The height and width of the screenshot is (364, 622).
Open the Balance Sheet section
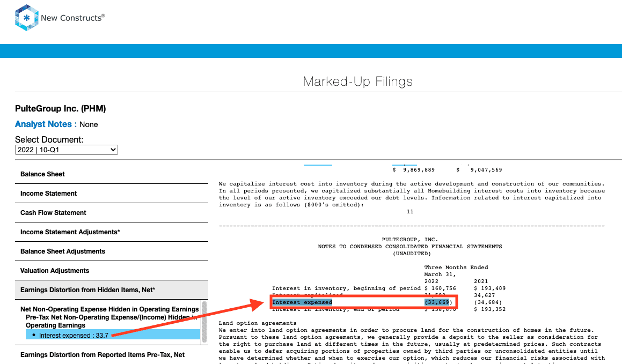point(112,174)
